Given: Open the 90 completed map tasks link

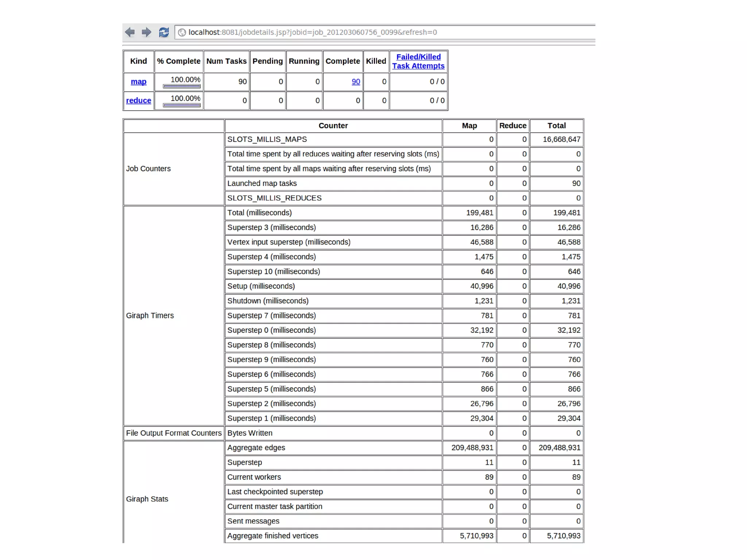Looking at the screenshot, I should point(356,82).
